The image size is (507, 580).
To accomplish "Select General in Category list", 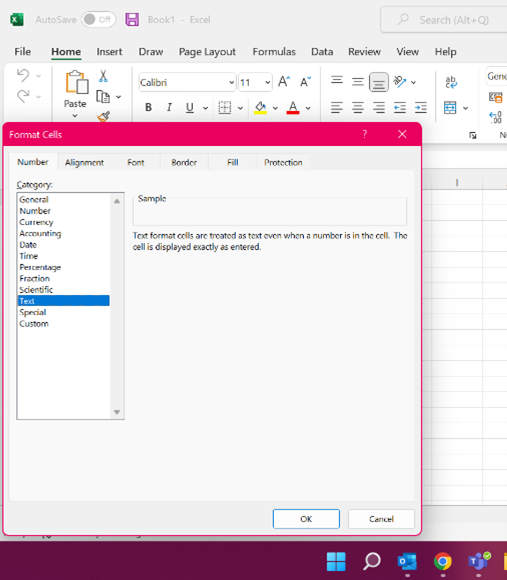I will pyautogui.click(x=64, y=199).
